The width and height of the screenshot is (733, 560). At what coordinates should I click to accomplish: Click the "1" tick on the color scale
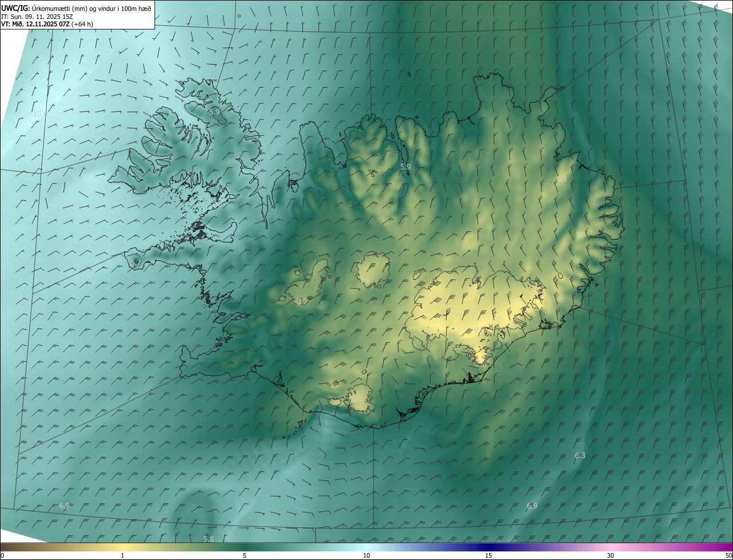pyautogui.click(x=123, y=555)
